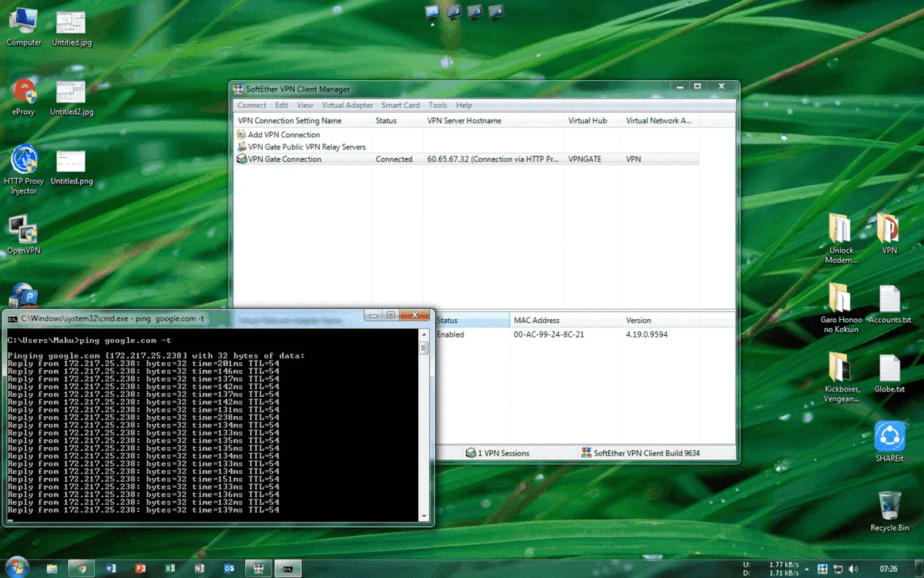This screenshot has width=924, height=578.
Task: Open the Accounts.txt file
Action: (889, 304)
